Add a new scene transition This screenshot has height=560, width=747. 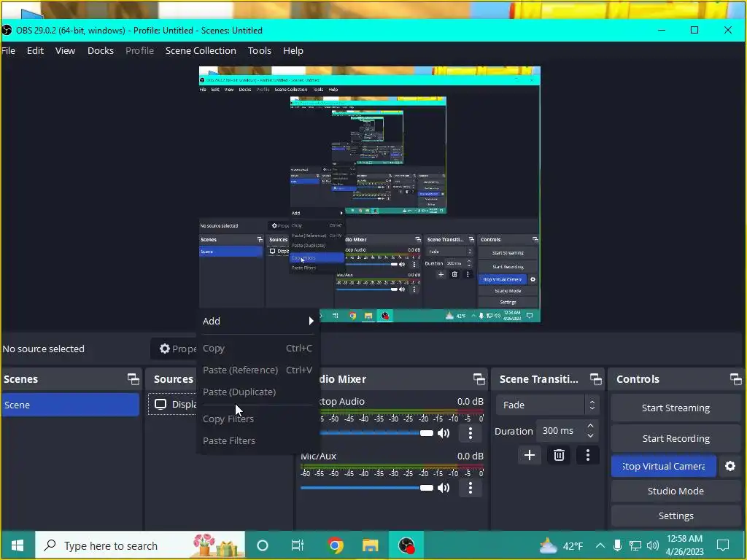[x=530, y=455]
